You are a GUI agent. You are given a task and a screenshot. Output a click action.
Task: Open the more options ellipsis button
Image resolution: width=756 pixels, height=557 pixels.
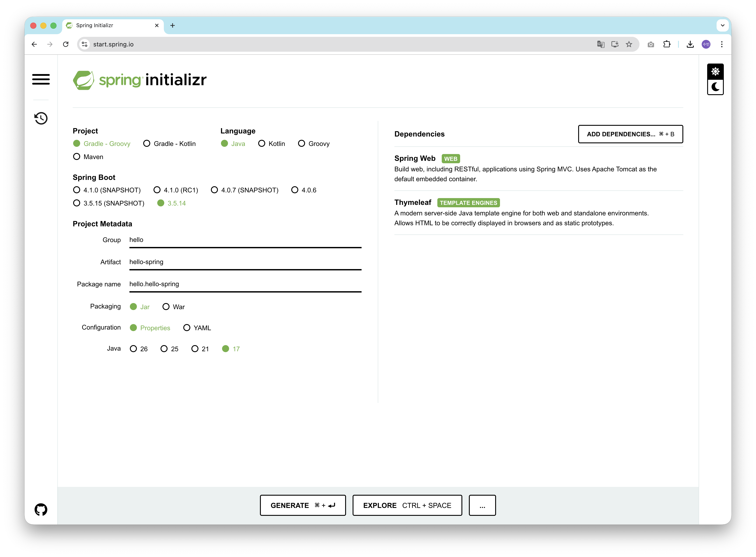point(482,506)
